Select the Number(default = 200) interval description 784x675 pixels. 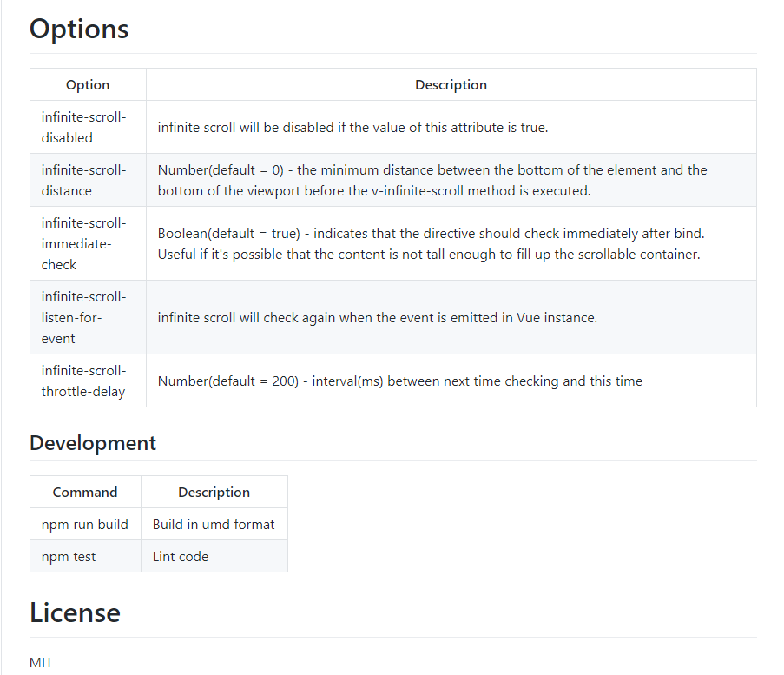[x=400, y=381]
